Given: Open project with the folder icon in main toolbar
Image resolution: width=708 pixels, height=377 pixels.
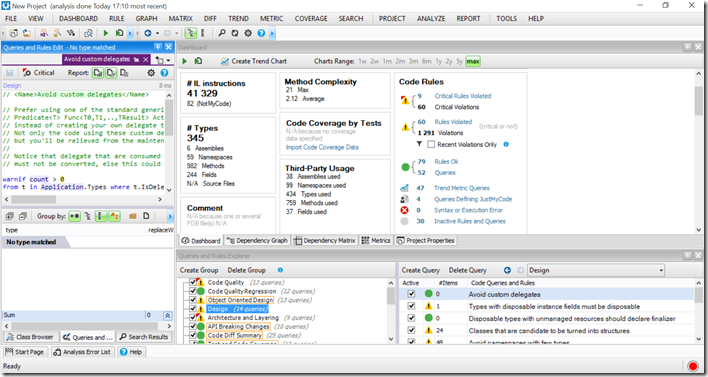Looking at the screenshot, I should 27,33.
